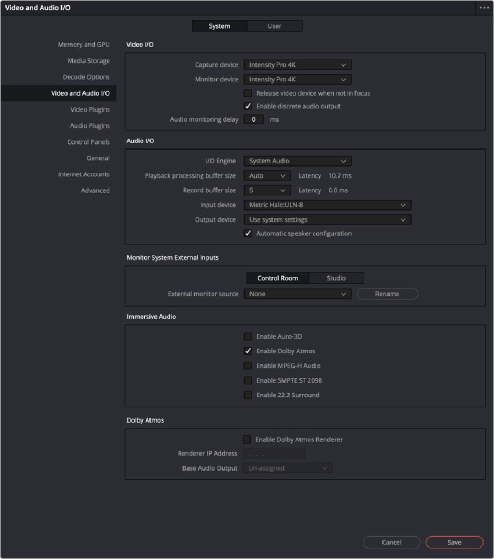Open the I/O Engine dropdown

pyautogui.click(x=298, y=161)
